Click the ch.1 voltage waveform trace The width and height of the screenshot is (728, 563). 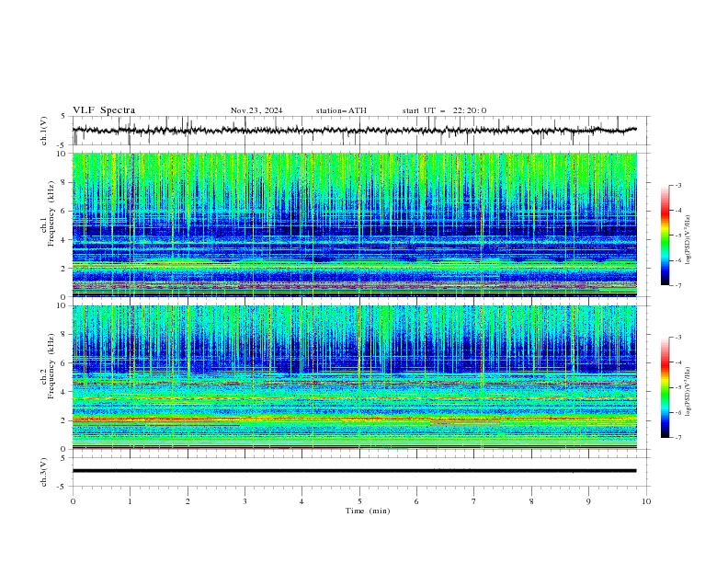(x=354, y=130)
